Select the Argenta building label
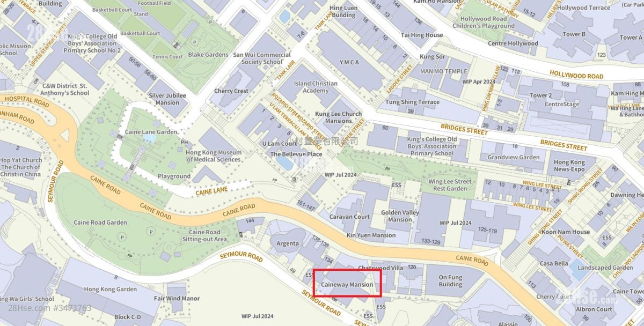 click(288, 243)
